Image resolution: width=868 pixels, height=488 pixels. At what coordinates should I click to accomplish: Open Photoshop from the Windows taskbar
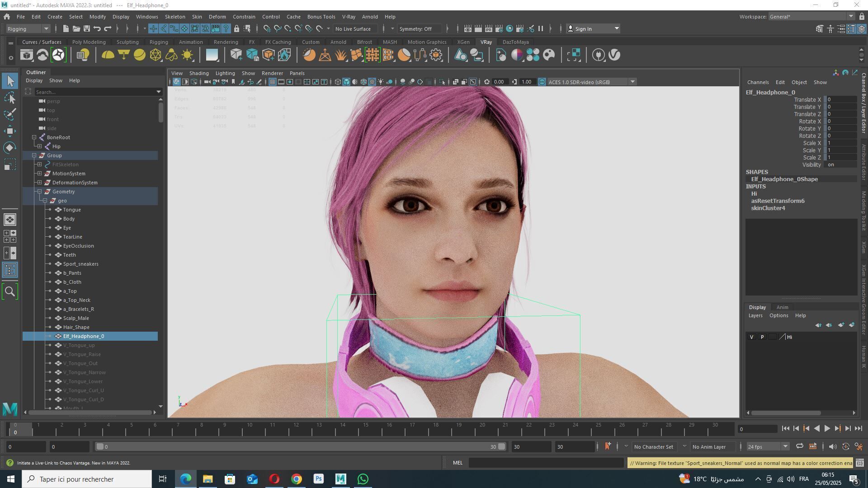pos(319,479)
